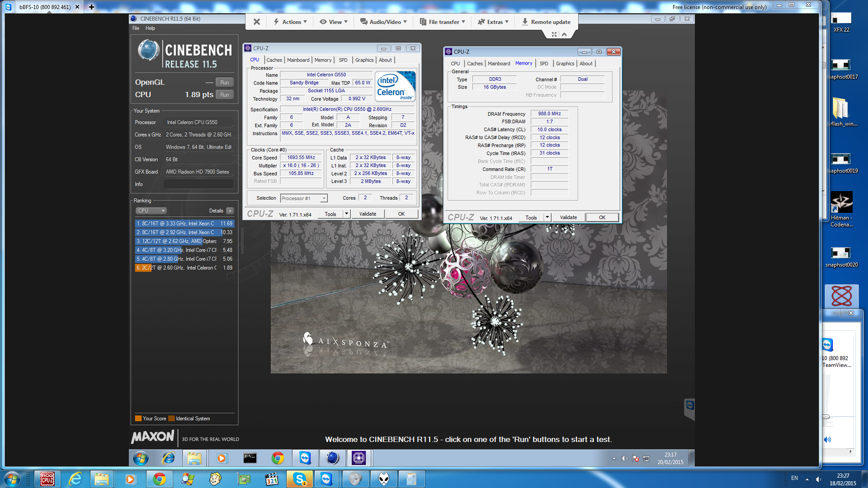The width and height of the screenshot is (868, 488).
Task: Click OK in the CPU-Z Memory window
Action: coord(602,217)
